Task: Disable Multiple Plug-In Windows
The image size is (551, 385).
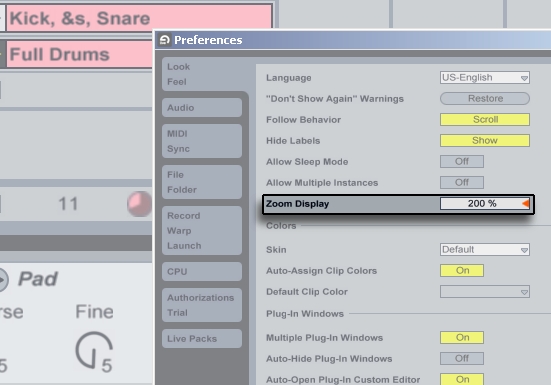Action: click(462, 338)
